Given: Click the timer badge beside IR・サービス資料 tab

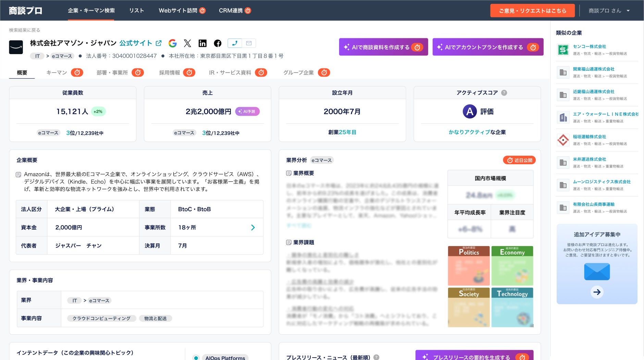Looking at the screenshot, I should pos(261,73).
